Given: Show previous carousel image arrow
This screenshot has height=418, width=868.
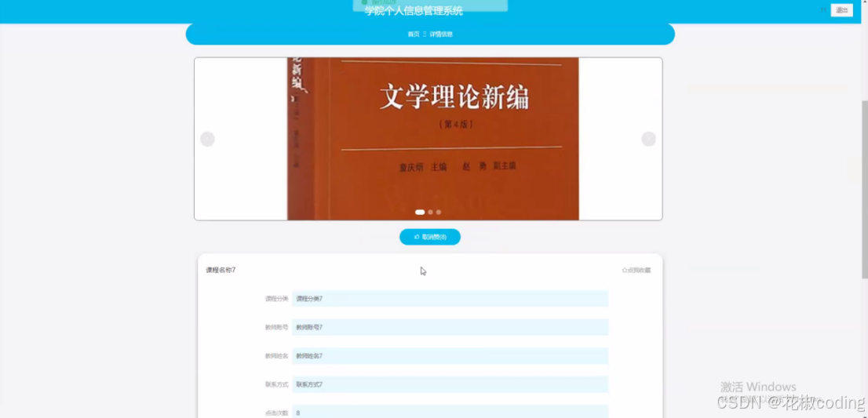Looking at the screenshot, I should (208, 139).
